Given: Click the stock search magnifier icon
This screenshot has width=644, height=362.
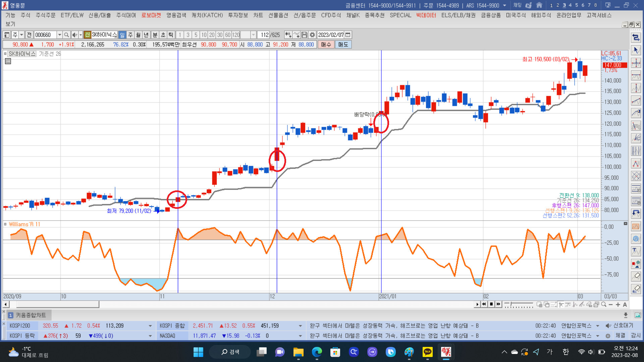Looking at the screenshot, I should tap(66, 35).
